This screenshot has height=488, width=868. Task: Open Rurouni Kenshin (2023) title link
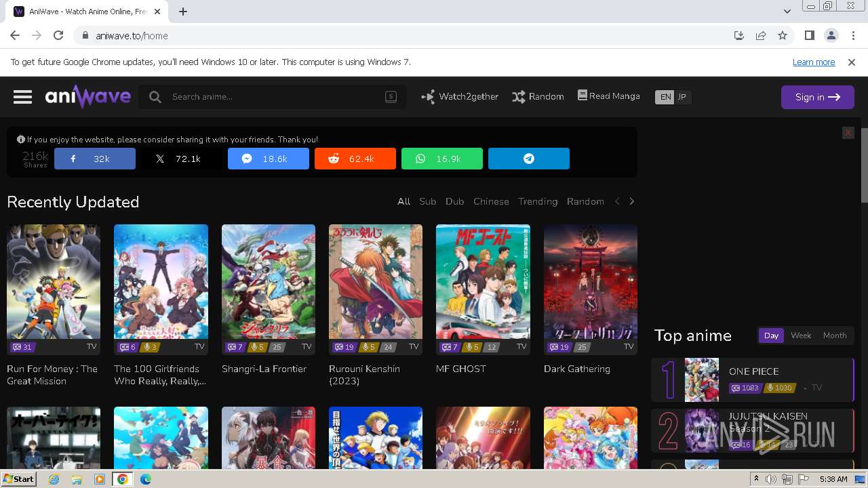(364, 375)
